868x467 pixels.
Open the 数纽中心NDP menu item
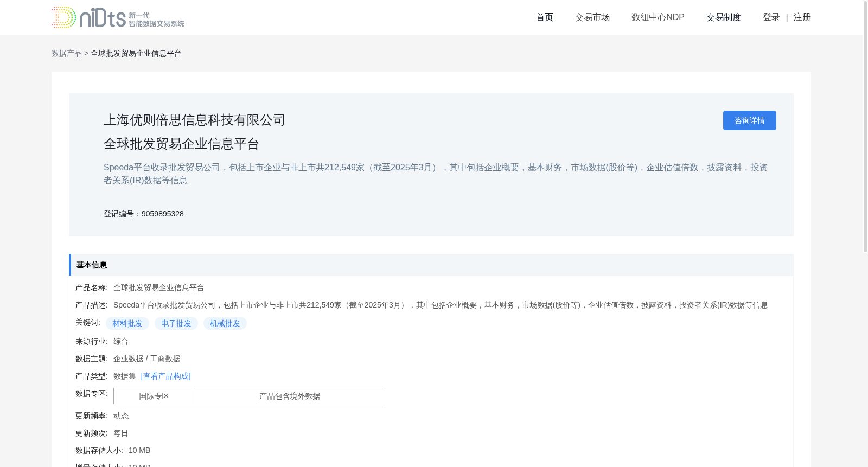[x=658, y=17]
